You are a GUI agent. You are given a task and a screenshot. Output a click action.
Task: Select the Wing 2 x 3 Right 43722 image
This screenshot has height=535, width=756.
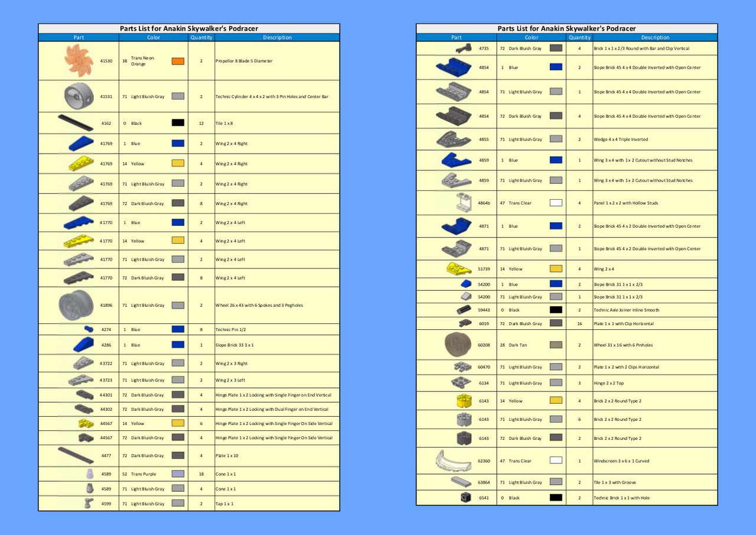(x=84, y=363)
